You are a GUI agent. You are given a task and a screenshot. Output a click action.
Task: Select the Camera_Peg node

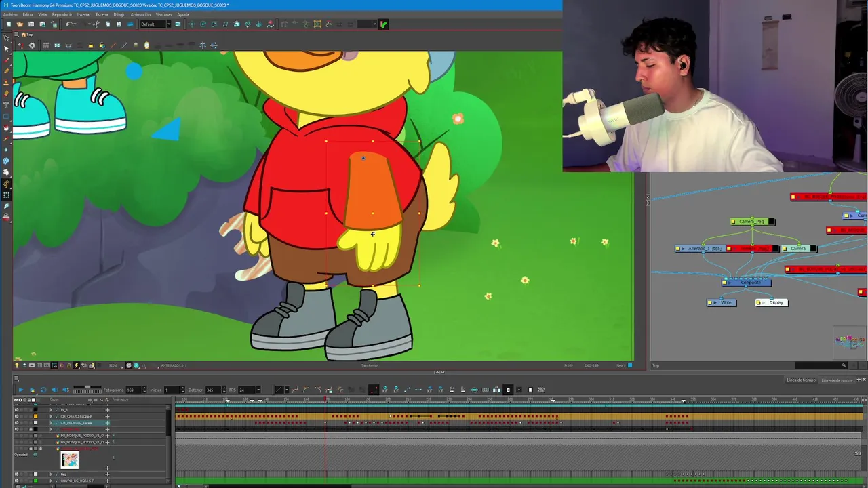point(751,222)
